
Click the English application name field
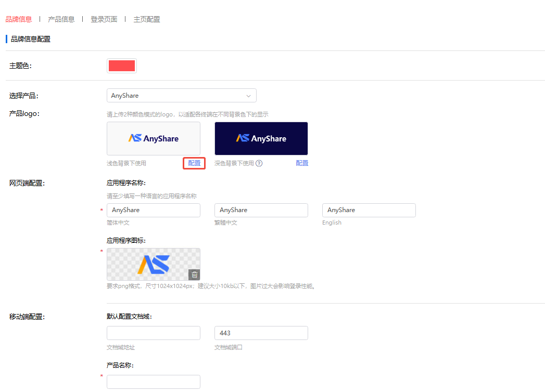369,210
